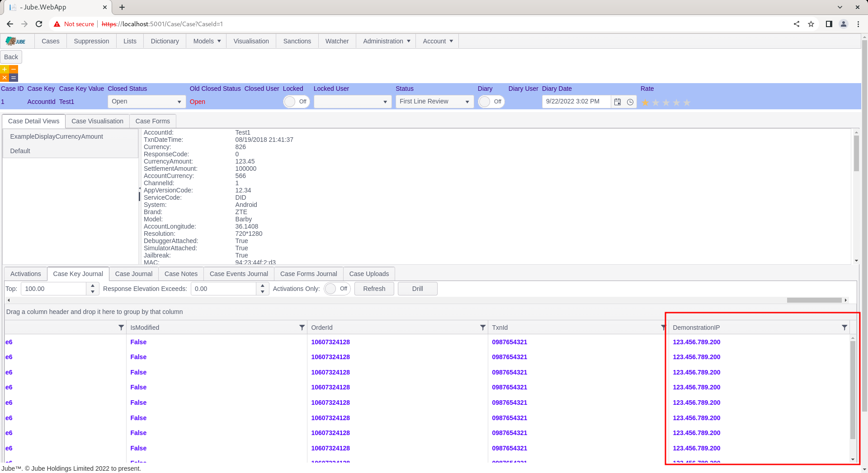The image size is (868, 473).
Task: Click the Response Elevation Exceeds field
Action: point(224,289)
